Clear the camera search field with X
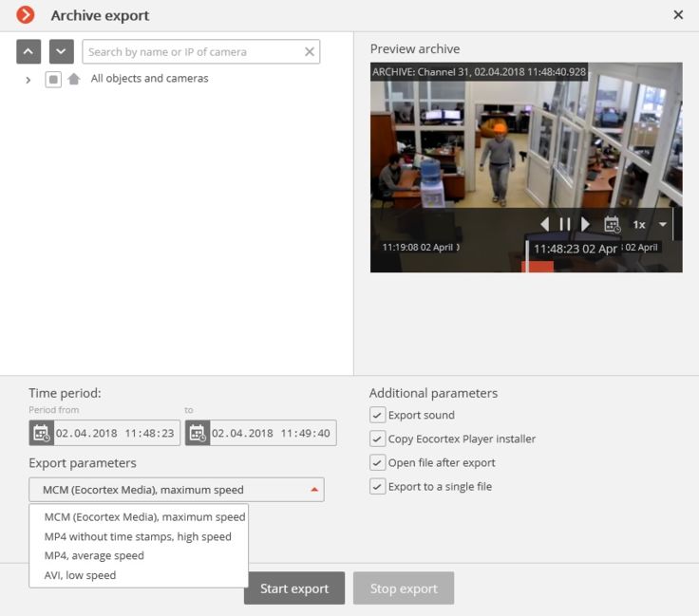 (x=310, y=51)
